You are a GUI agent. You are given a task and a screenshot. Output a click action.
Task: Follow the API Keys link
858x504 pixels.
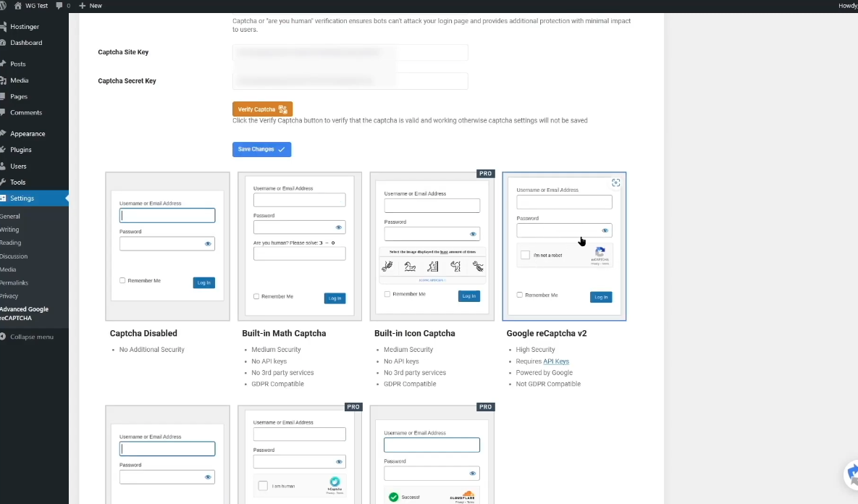[x=556, y=361]
